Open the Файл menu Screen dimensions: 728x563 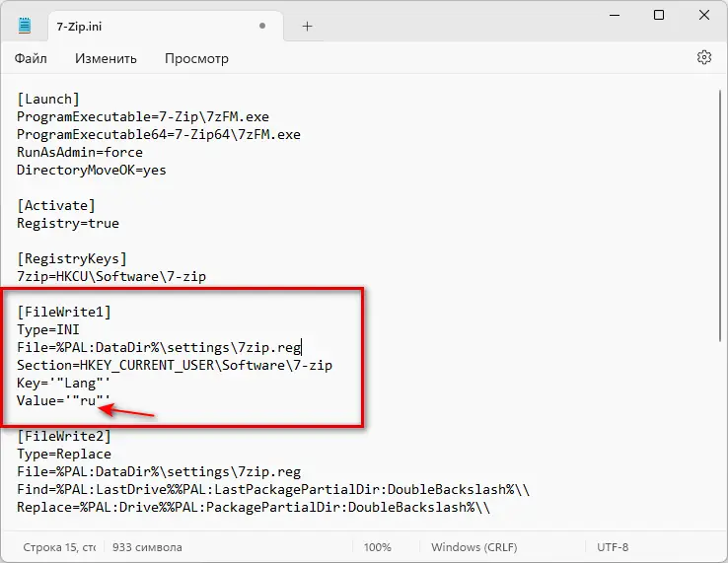coord(31,58)
